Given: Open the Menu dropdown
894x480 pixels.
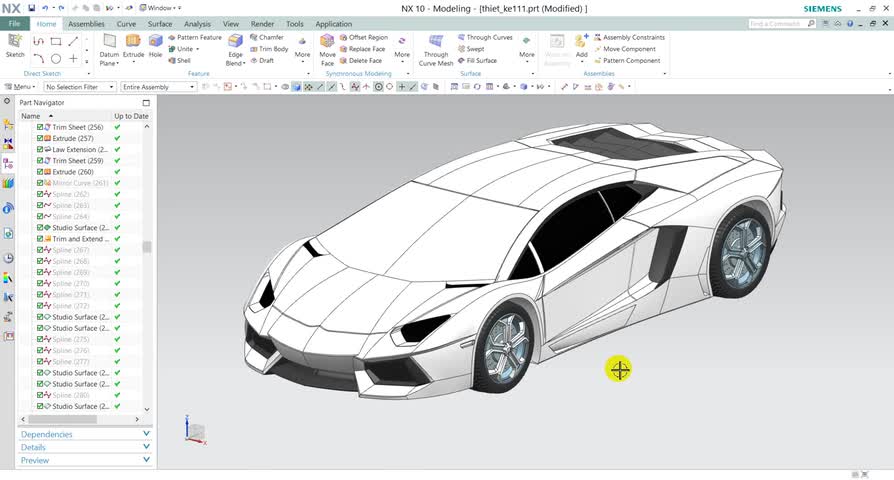Looking at the screenshot, I should (x=21, y=87).
